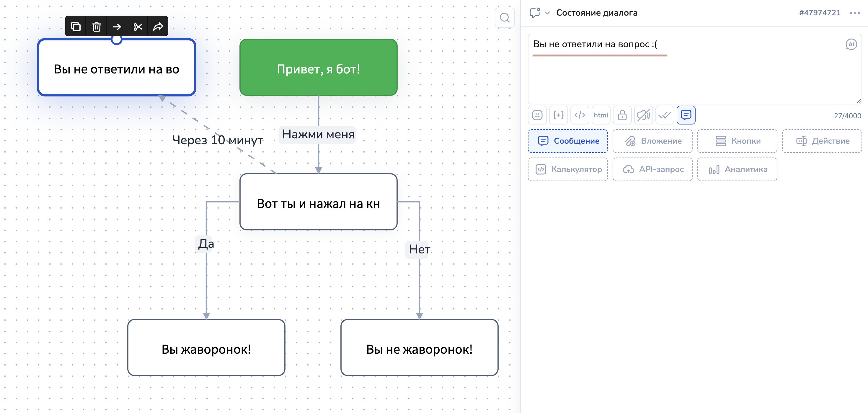Toggle html formatting mode

pos(601,115)
